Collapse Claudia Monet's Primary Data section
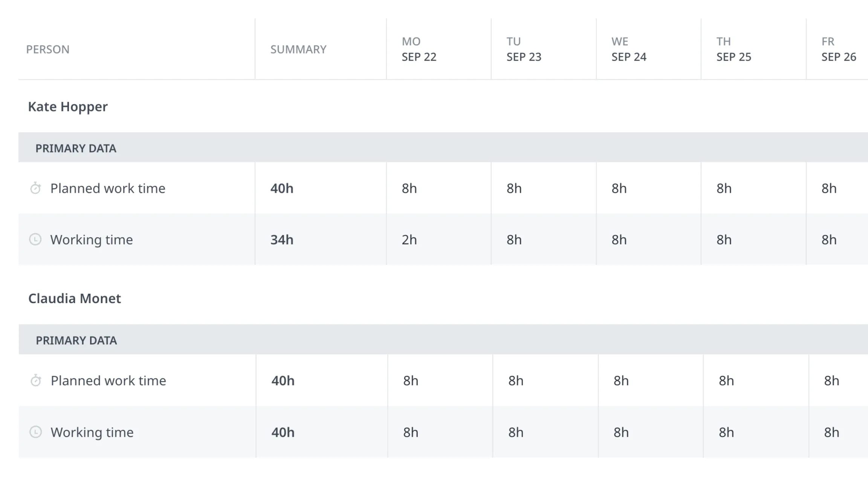The width and height of the screenshot is (868, 488). [x=76, y=340]
